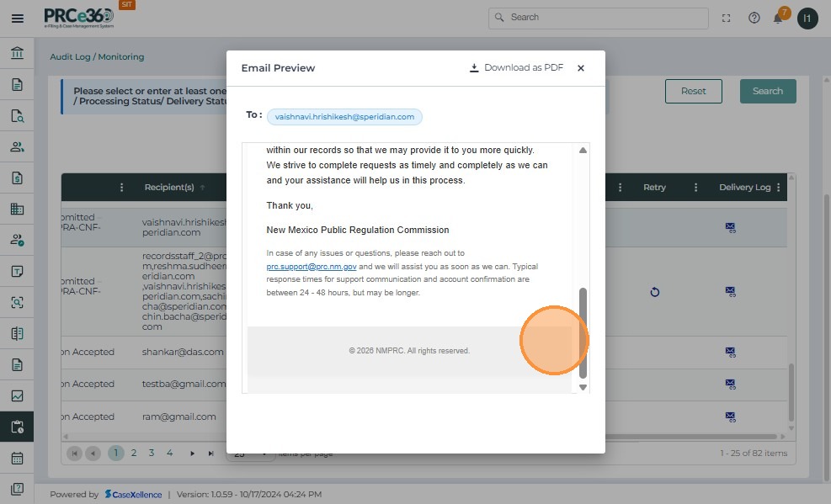The width and height of the screenshot is (831, 504).
Task: Open delivery log envelope for recordsstaff_2 row
Action: pos(730,291)
